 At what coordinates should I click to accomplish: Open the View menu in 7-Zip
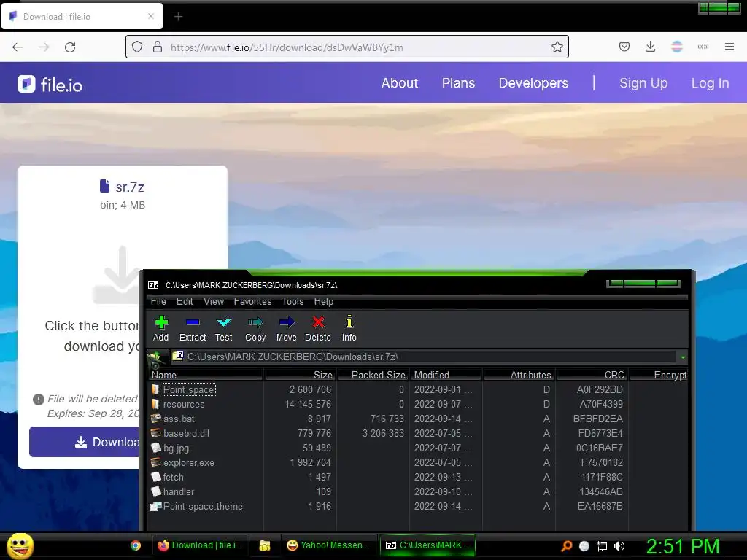214,301
